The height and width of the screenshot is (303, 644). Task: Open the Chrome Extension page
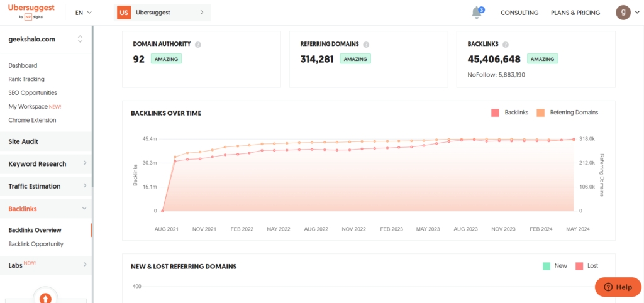pyautogui.click(x=32, y=120)
